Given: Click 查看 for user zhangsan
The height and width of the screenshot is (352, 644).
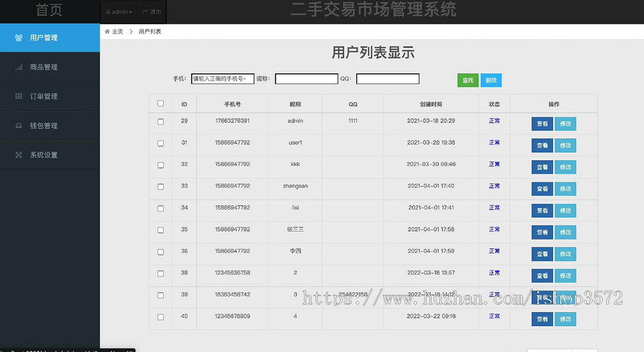Looking at the screenshot, I should 542,189.
